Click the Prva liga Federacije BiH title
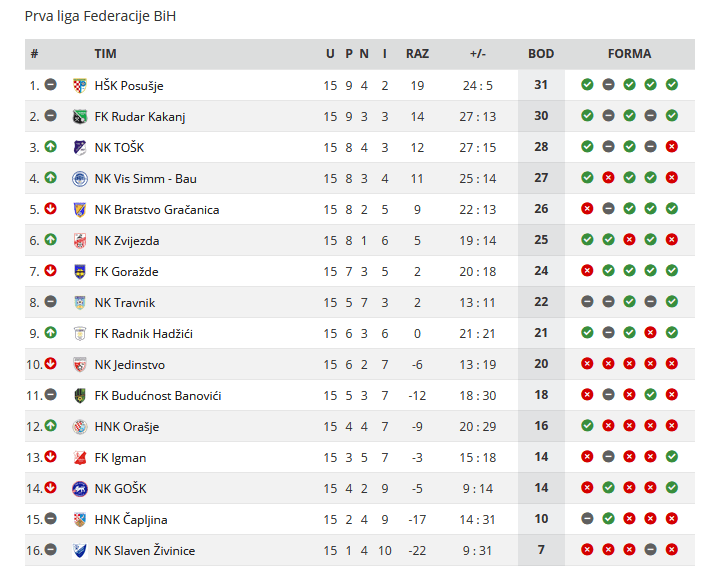 click(100, 16)
